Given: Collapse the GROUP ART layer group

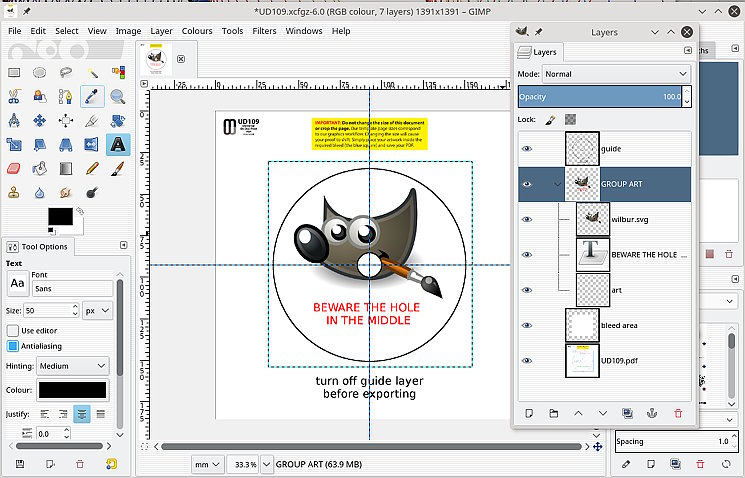Looking at the screenshot, I should [557, 184].
